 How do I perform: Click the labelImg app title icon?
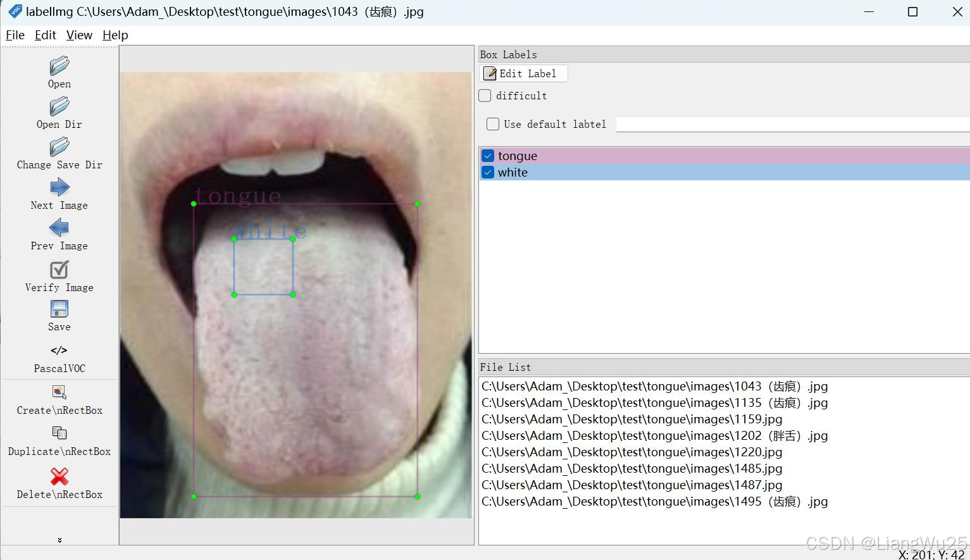coord(15,11)
